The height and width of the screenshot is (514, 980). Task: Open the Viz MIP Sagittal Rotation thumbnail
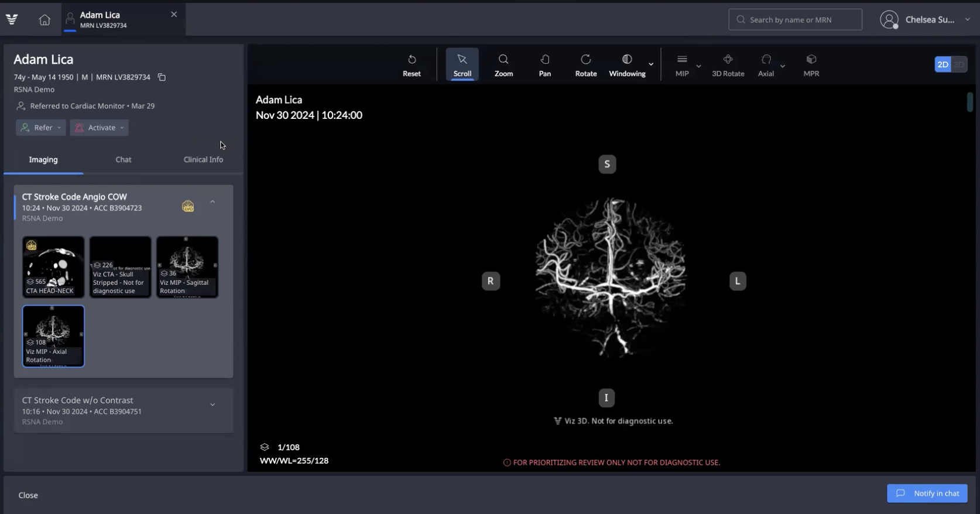click(187, 267)
